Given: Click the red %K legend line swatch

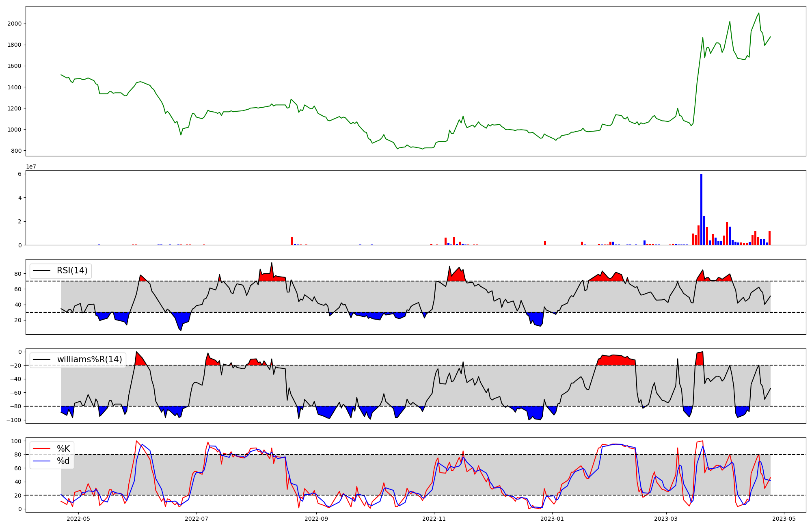Looking at the screenshot, I should click(x=42, y=449).
